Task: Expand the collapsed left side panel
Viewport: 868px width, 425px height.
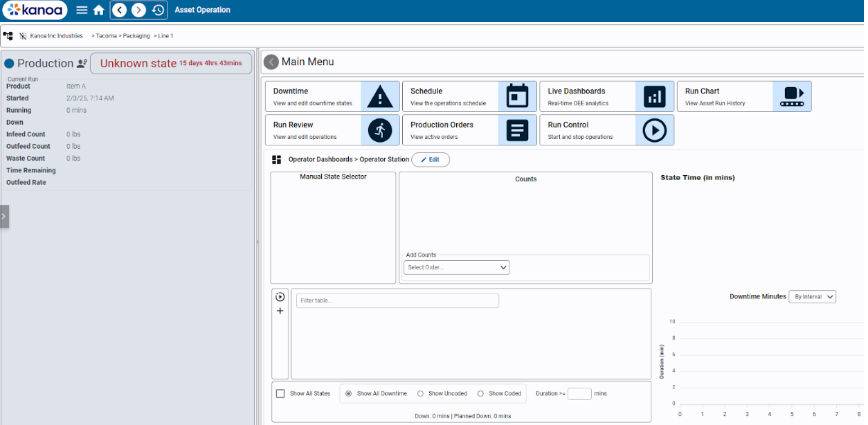Action: 4,216
